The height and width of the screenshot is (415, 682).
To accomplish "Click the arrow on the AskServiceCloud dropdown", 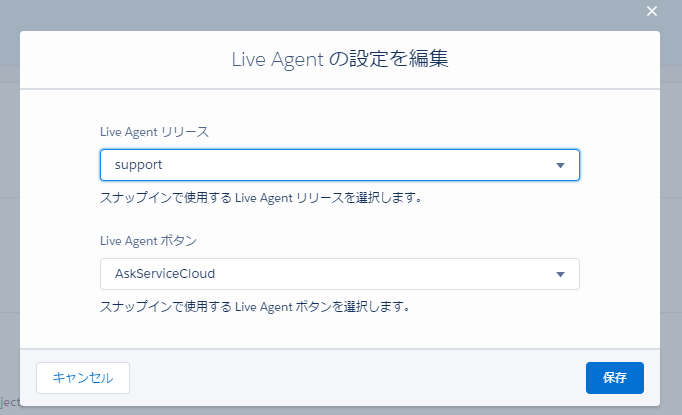I will point(560,274).
